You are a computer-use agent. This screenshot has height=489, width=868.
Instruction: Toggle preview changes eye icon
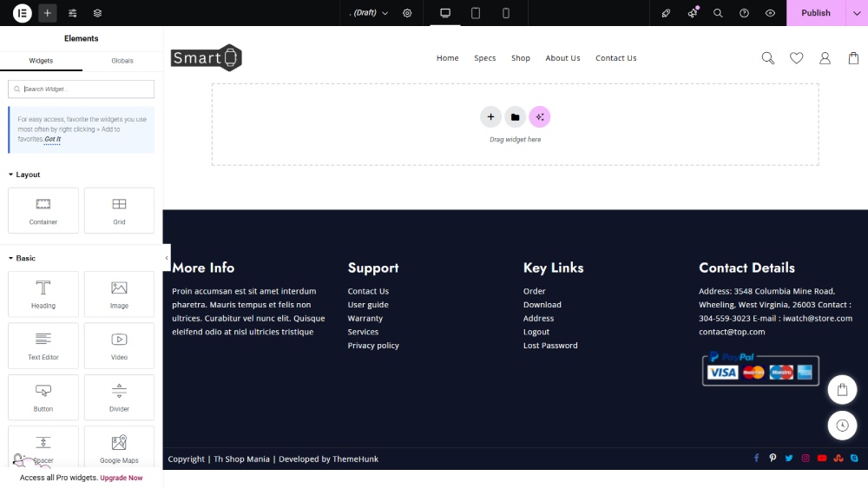(770, 13)
